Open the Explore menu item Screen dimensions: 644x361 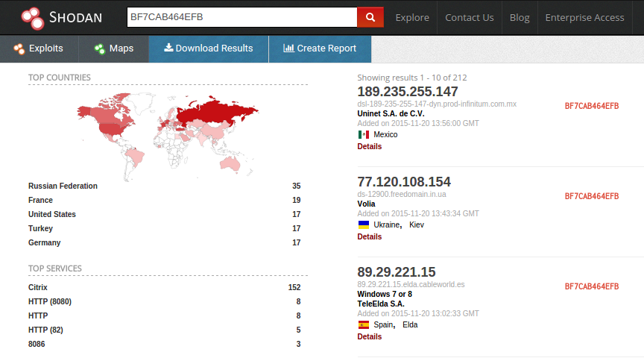click(412, 17)
